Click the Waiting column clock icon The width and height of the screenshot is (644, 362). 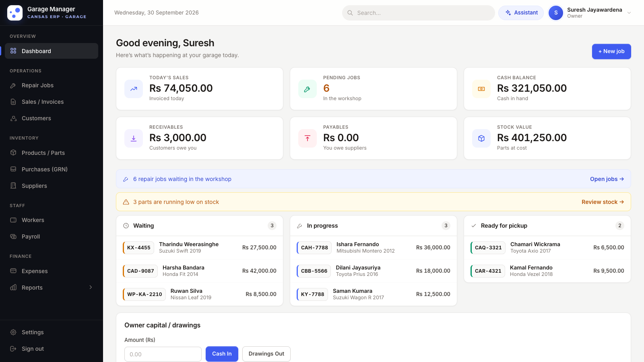[x=126, y=226]
